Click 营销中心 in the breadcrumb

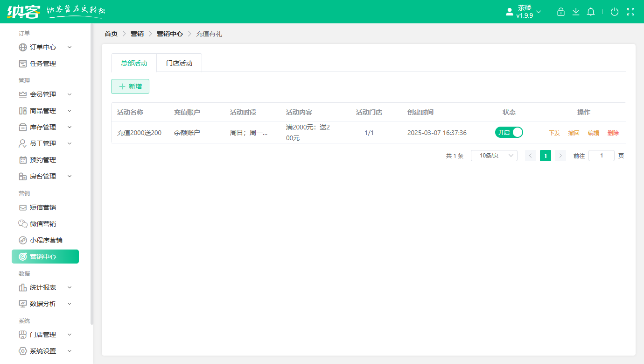pos(169,34)
